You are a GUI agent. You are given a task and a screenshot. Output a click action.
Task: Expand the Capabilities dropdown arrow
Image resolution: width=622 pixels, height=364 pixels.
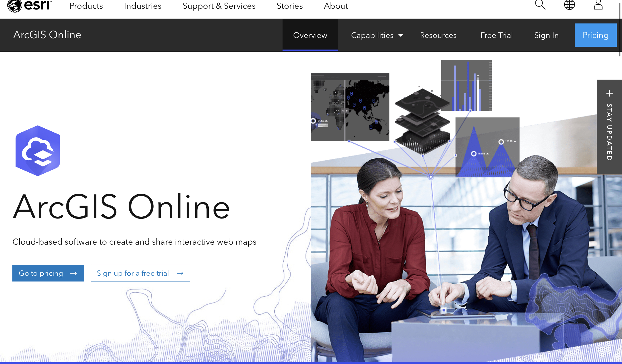(x=401, y=35)
